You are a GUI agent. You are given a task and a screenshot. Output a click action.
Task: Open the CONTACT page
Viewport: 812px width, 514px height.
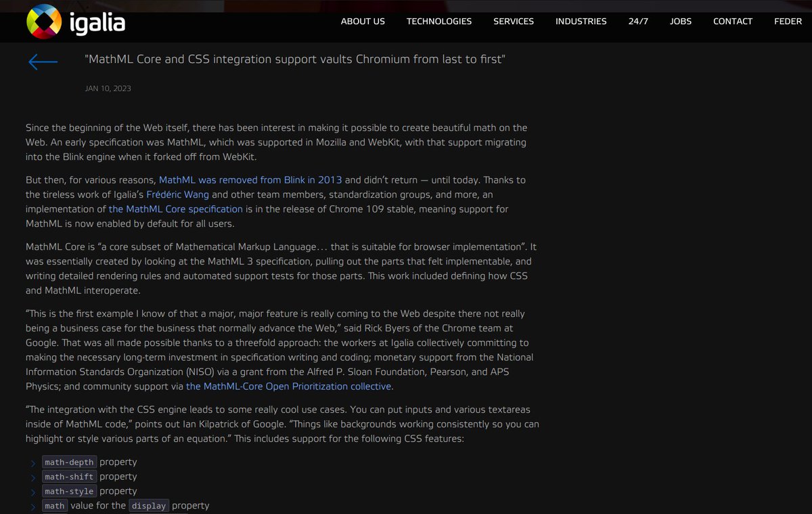(x=733, y=21)
